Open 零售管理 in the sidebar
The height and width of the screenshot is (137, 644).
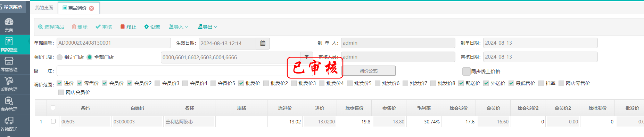click(x=9, y=64)
